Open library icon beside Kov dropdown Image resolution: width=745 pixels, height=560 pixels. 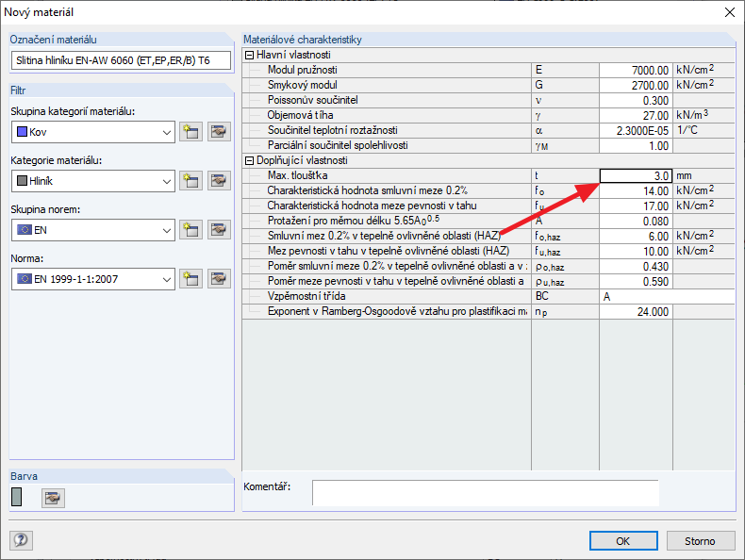(x=219, y=132)
